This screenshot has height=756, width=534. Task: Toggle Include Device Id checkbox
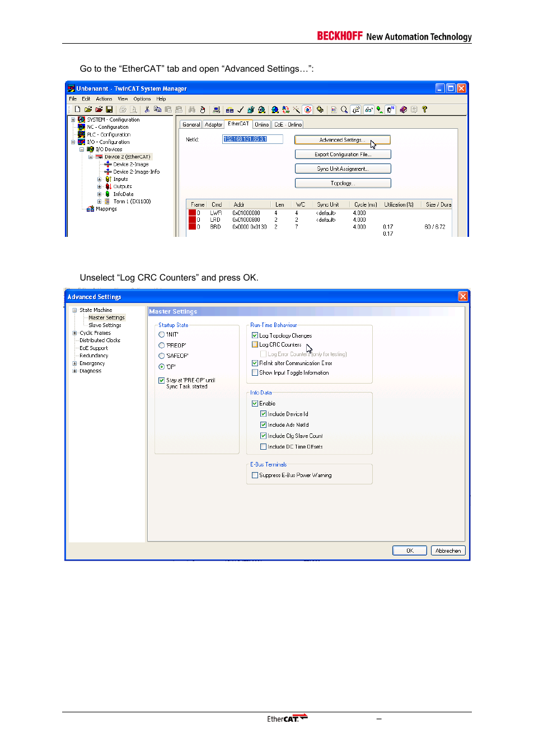click(x=263, y=414)
